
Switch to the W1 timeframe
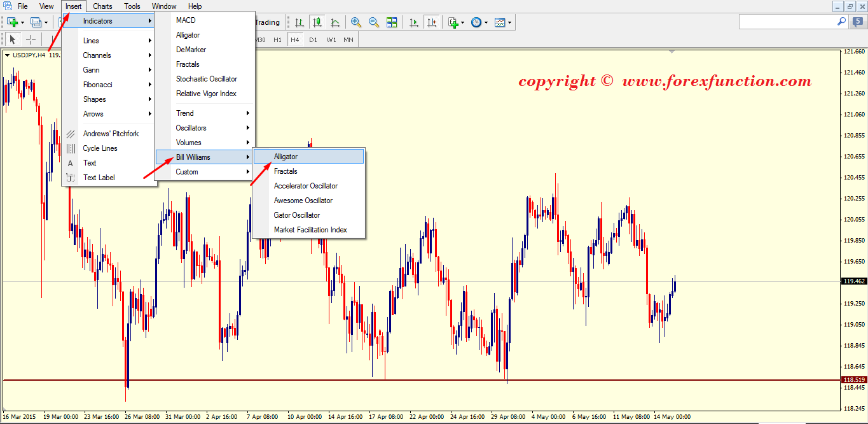pyautogui.click(x=331, y=39)
